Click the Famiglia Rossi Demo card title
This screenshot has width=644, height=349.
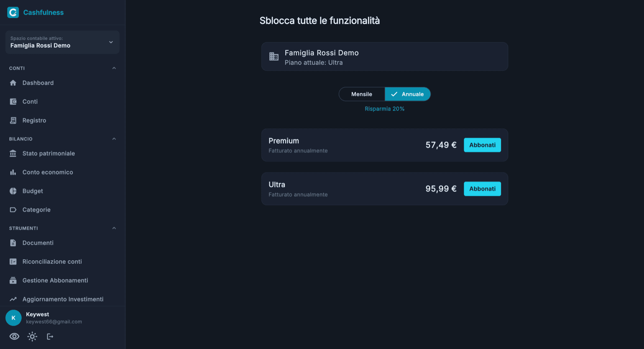click(322, 53)
